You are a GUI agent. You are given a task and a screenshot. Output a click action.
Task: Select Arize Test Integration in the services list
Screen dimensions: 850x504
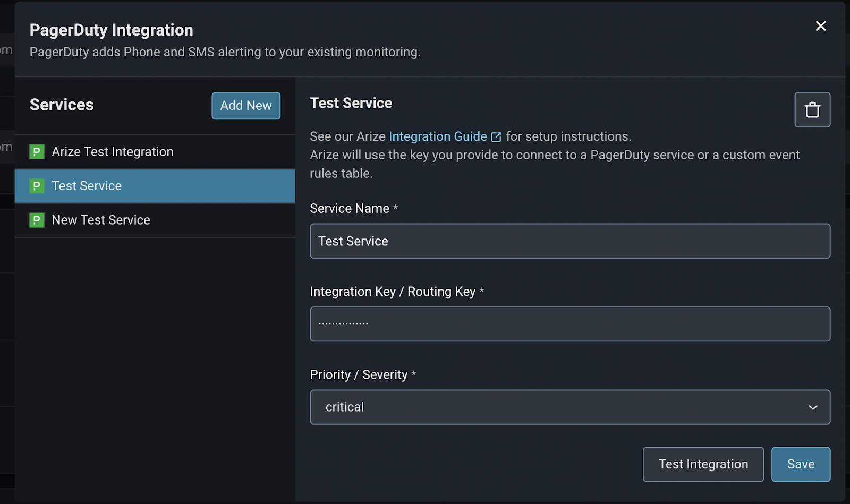click(155, 152)
